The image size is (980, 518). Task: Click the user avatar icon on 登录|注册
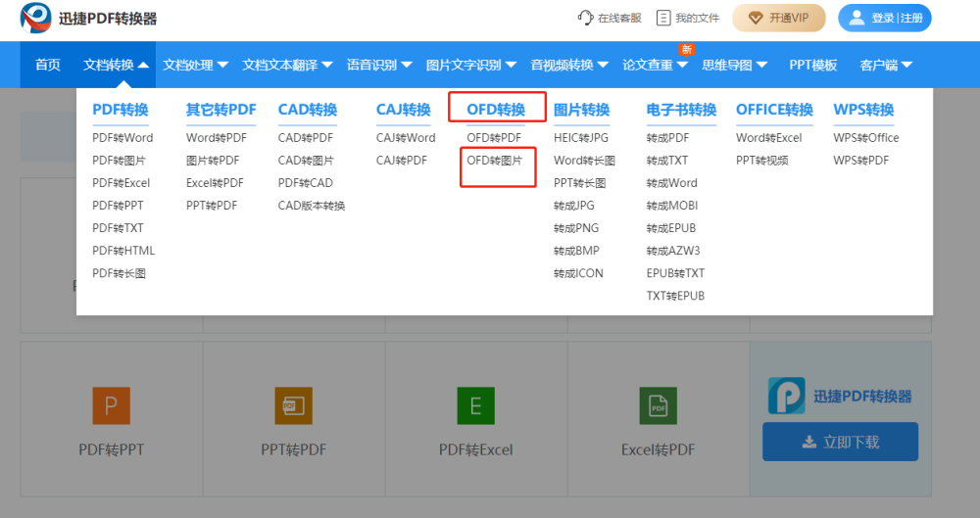click(857, 18)
